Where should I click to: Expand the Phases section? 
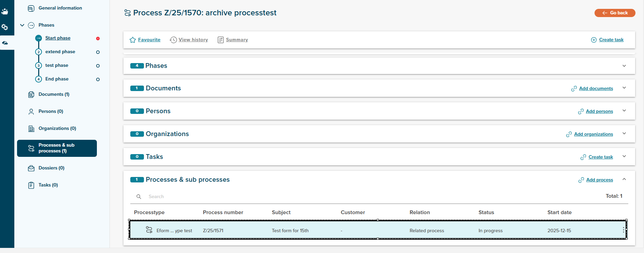click(624, 66)
